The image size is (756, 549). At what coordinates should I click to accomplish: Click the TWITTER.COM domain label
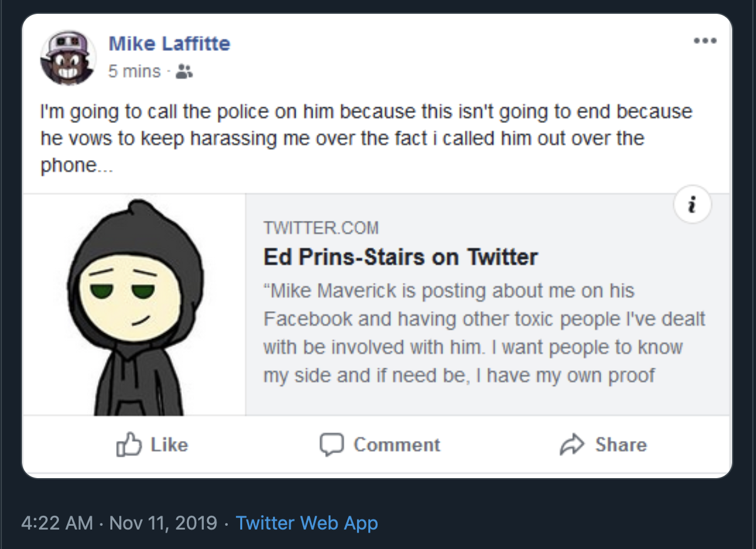(x=321, y=228)
